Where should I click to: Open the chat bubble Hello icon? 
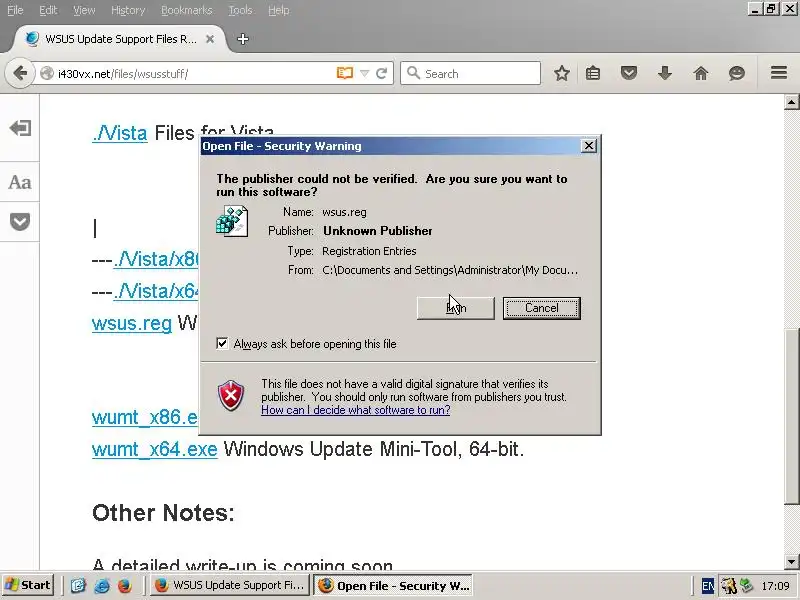click(x=736, y=73)
